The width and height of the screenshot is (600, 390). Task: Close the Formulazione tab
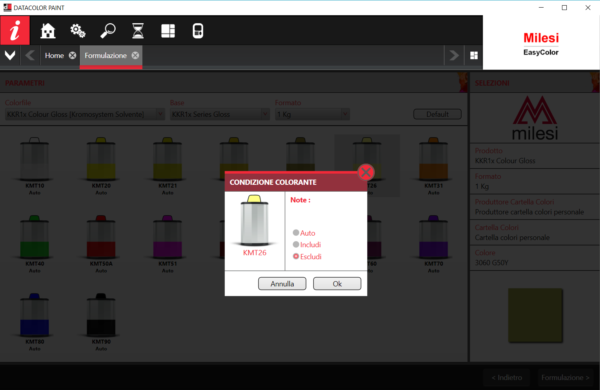[135, 55]
